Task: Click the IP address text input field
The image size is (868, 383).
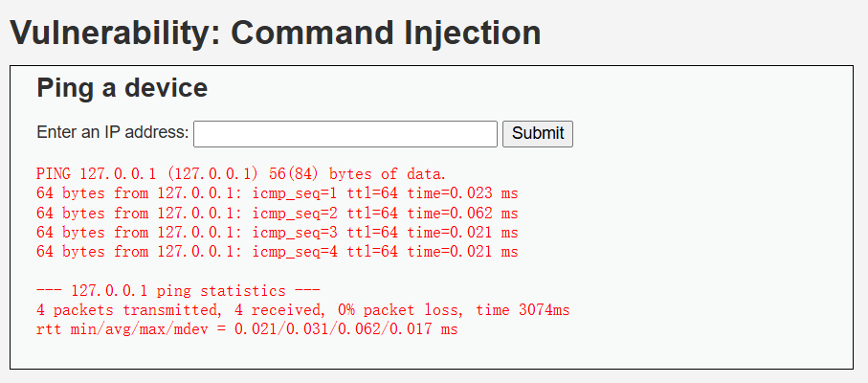Action: point(345,133)
